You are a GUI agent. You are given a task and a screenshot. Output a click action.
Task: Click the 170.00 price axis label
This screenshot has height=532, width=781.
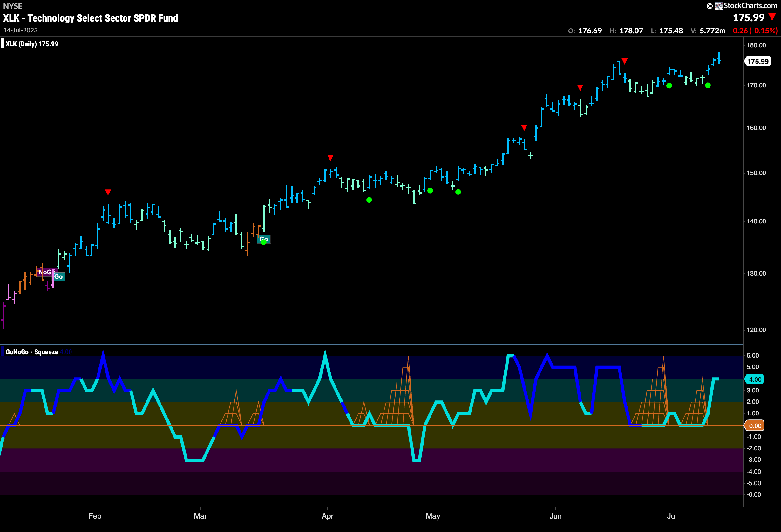coord(756,85)
